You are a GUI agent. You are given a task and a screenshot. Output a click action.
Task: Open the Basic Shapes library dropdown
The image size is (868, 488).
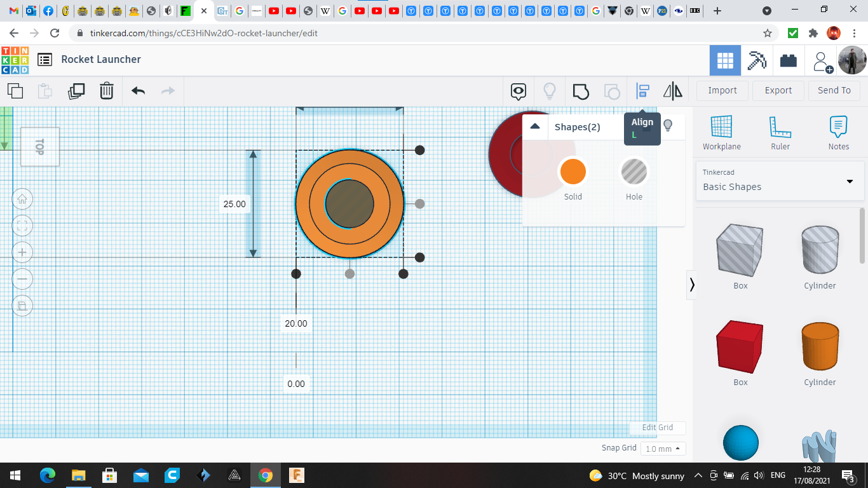click(780, 180)
